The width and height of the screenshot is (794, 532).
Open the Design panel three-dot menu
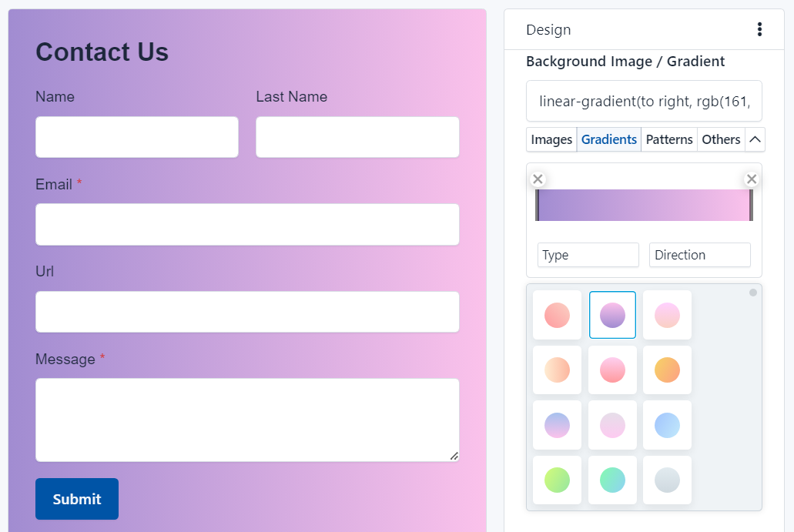pos(759,30)
